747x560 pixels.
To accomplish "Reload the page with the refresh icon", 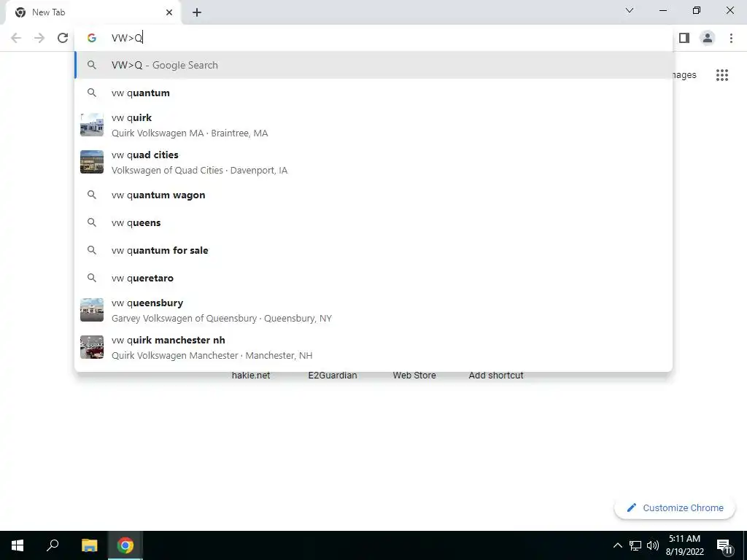I will coord(63,38).
